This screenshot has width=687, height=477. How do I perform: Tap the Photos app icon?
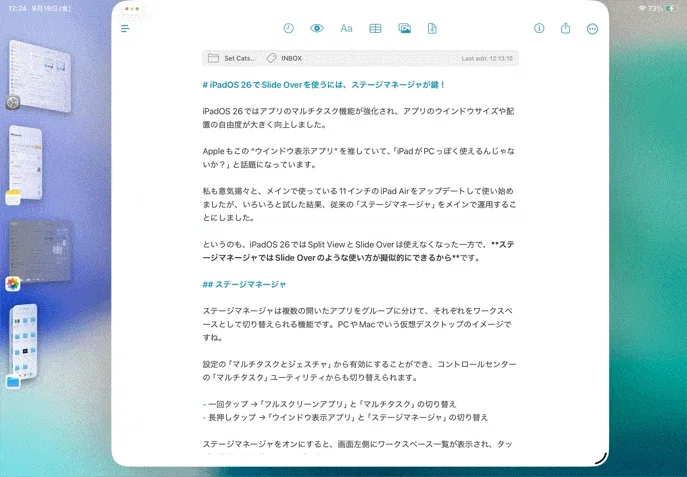click(x=13, y=284)
